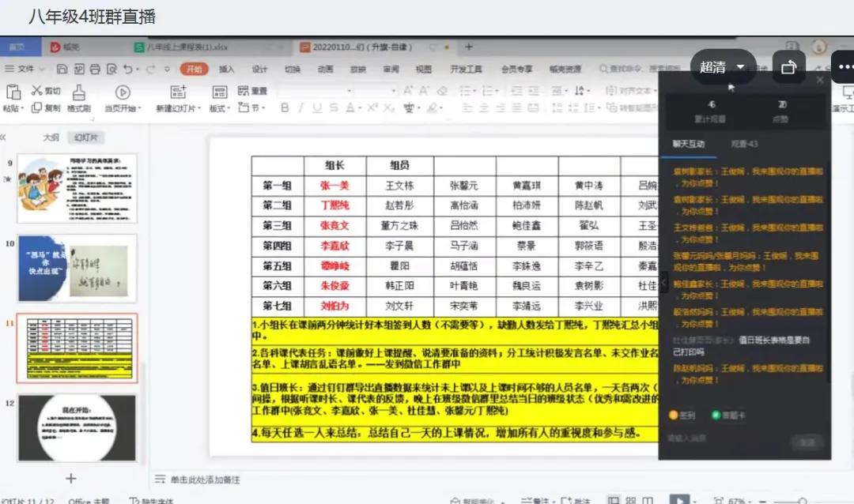Toggle italic formatting
The image size is (854, 504).
point(302,106)
